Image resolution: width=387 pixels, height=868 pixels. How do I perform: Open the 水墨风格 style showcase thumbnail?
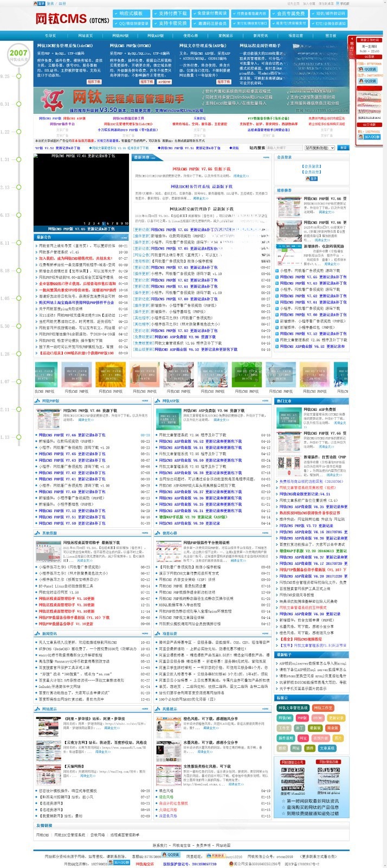click(x=169, y=750)
